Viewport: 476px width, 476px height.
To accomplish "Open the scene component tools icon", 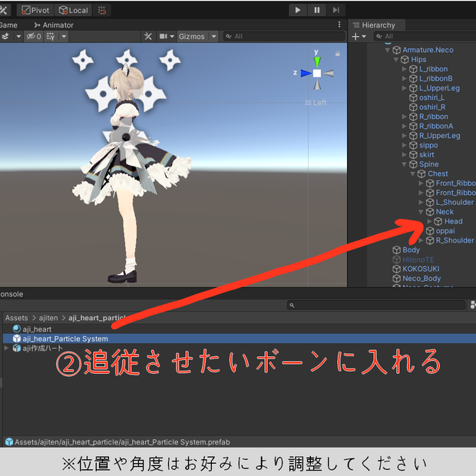I will [148, 36].
